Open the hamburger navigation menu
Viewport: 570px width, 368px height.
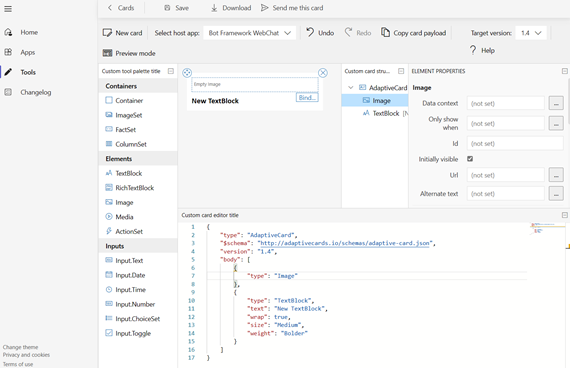pos(8,9)
